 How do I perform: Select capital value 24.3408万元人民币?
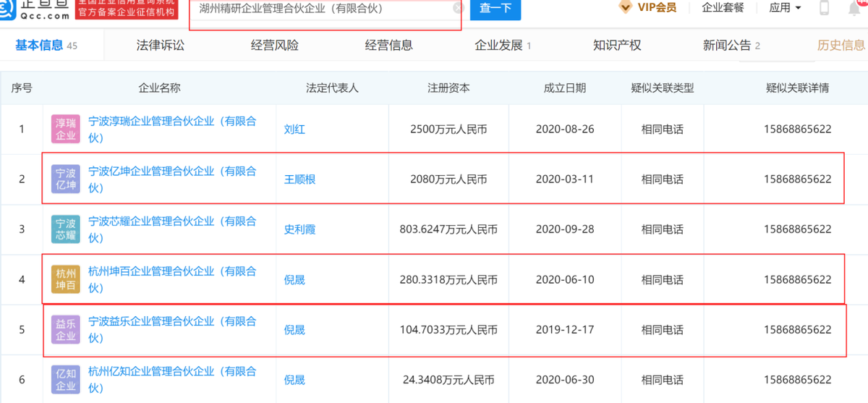[448, 379]
